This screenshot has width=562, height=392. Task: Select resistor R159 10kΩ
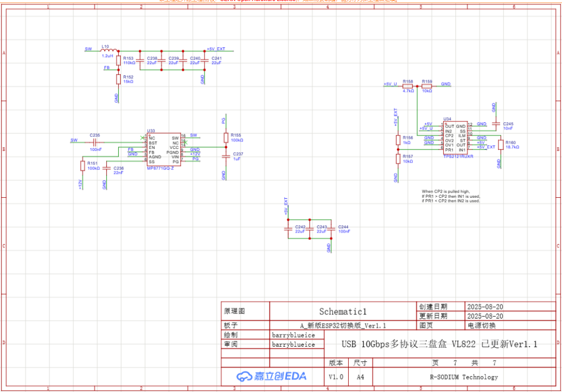[427, 86]
